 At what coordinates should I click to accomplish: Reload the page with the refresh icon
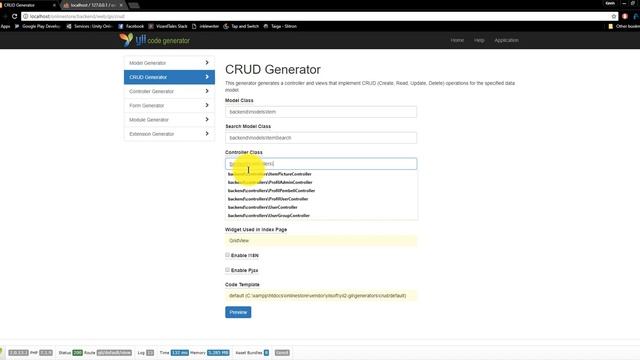14,16
